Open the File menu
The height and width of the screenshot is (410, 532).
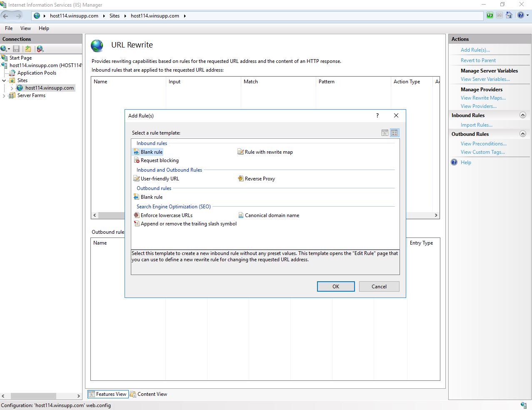[x=9, y=28]
